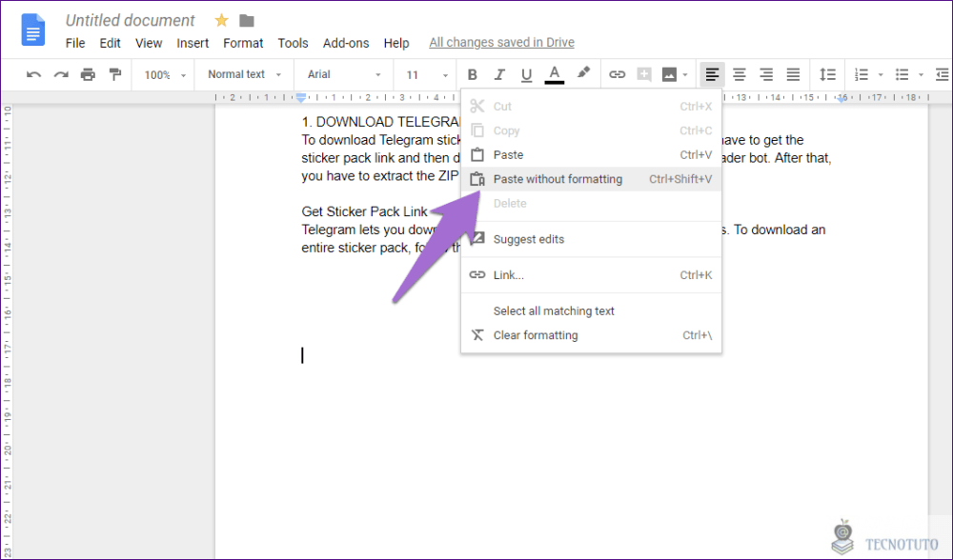Choose Clear formatting in the context menu
953x560 pixels.
point(592,335)
